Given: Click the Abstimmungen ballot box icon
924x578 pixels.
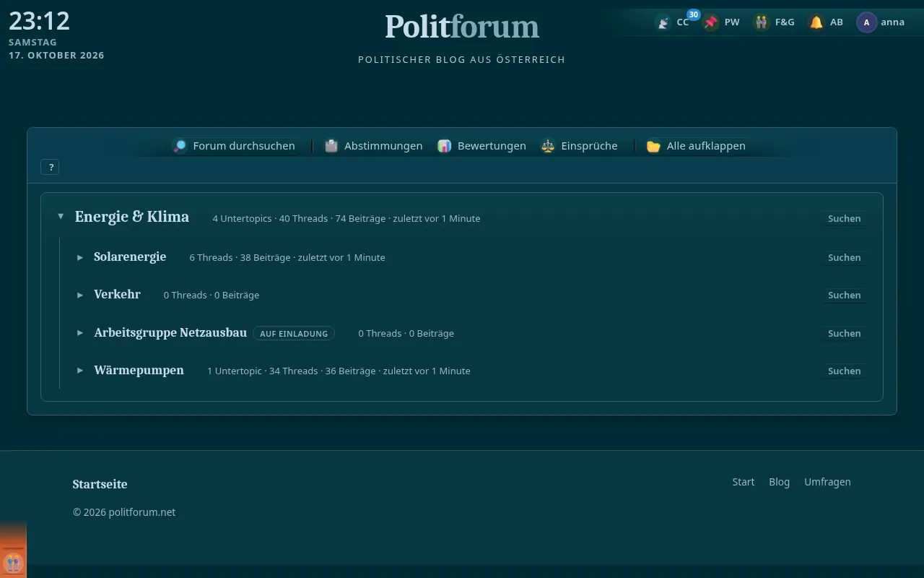Looking at the screenshot, I should (x=331, y=146).
